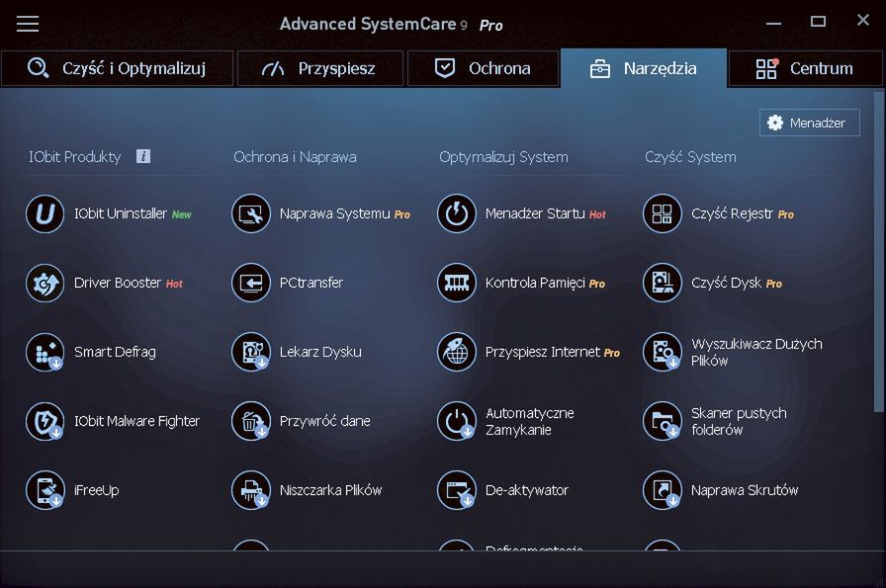
Task: Click the Smart Defrag icon
Action: point(44,352)
